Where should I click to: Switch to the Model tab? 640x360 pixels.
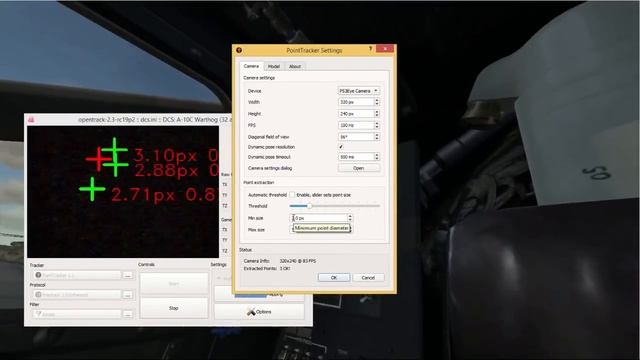[x=273, y=67]
